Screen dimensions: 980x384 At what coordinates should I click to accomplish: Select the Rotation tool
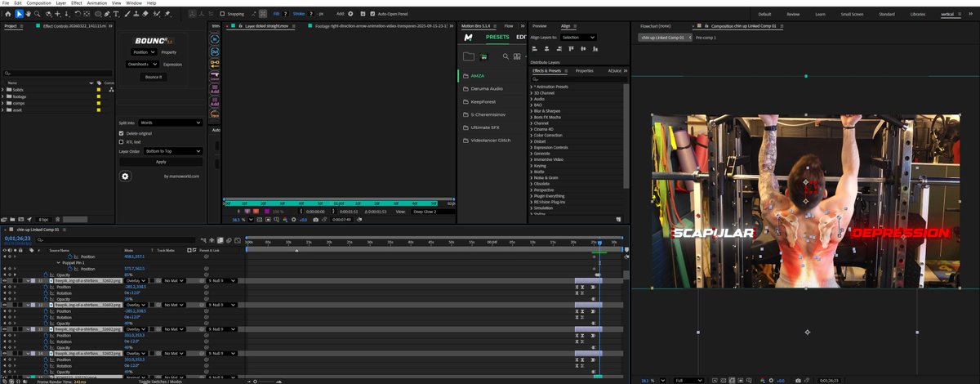(78, 14)
